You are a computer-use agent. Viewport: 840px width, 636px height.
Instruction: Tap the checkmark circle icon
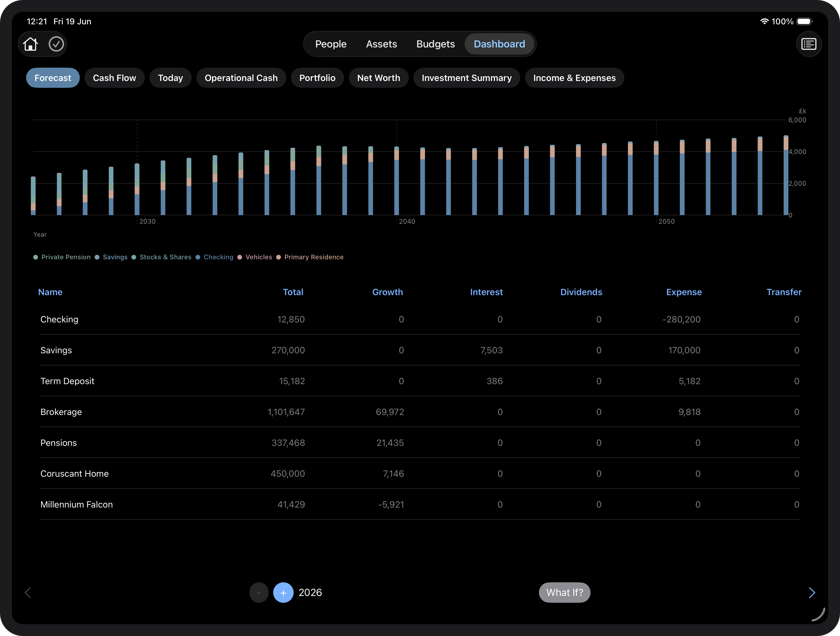click(x=56, y=44)
